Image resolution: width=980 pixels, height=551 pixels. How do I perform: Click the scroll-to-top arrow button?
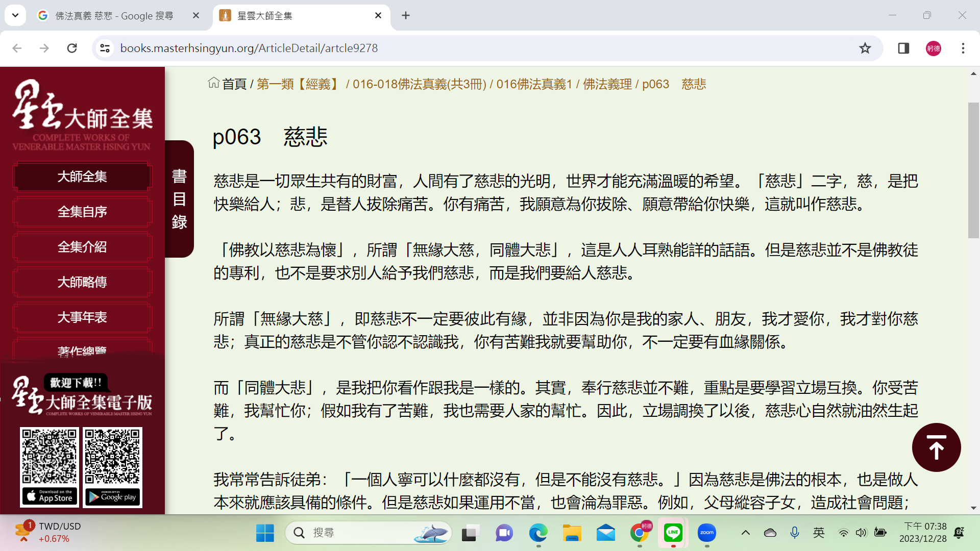click(936, 447)
